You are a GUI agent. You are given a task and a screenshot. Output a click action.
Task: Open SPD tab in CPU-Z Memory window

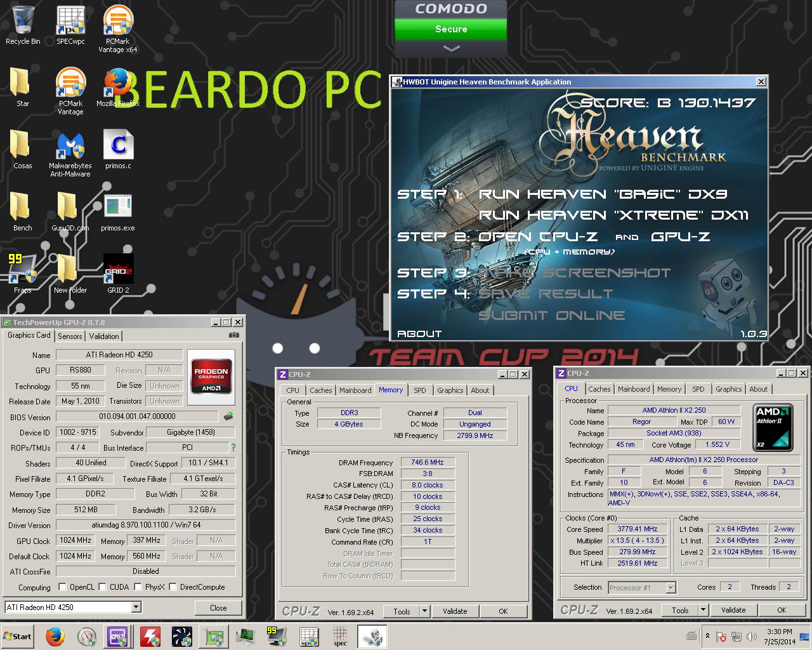[420, 390]
